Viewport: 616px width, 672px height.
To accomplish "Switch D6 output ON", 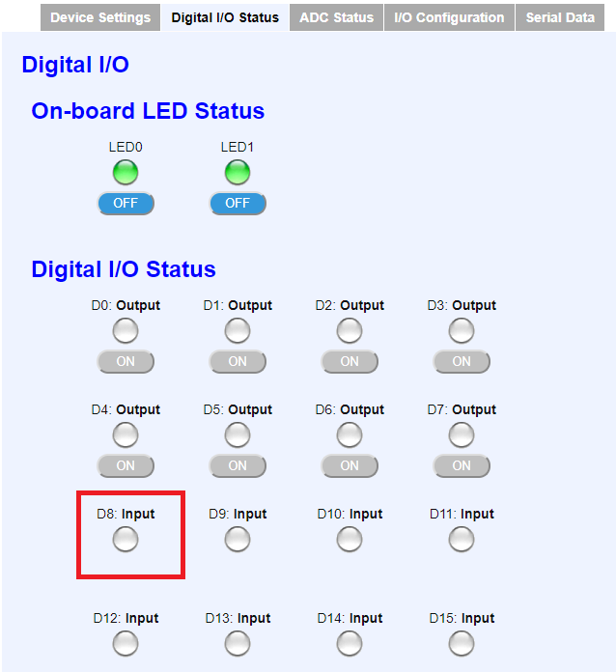I will (350, 465).
